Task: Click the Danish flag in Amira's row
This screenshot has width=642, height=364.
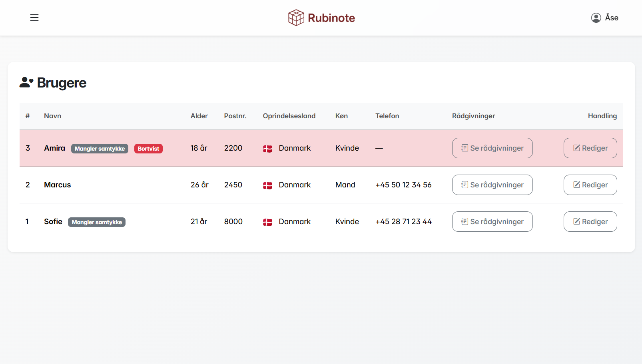Action: pyautogui.click(x=267, y=149)
